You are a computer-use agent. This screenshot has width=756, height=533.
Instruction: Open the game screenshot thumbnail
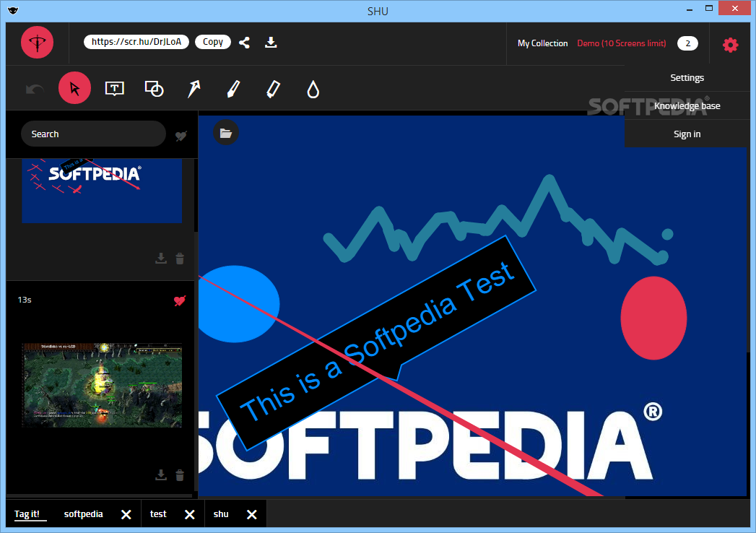point(102,385)
